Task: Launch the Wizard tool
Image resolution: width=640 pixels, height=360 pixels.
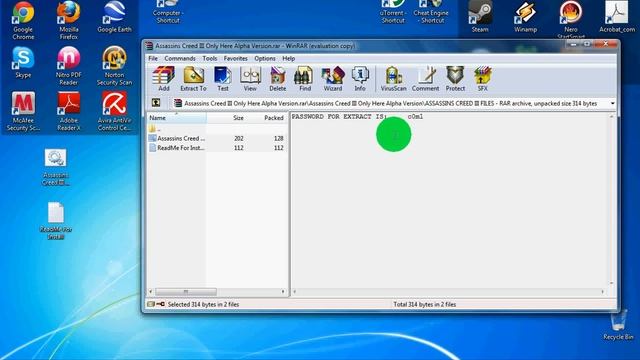Action: 333,79
